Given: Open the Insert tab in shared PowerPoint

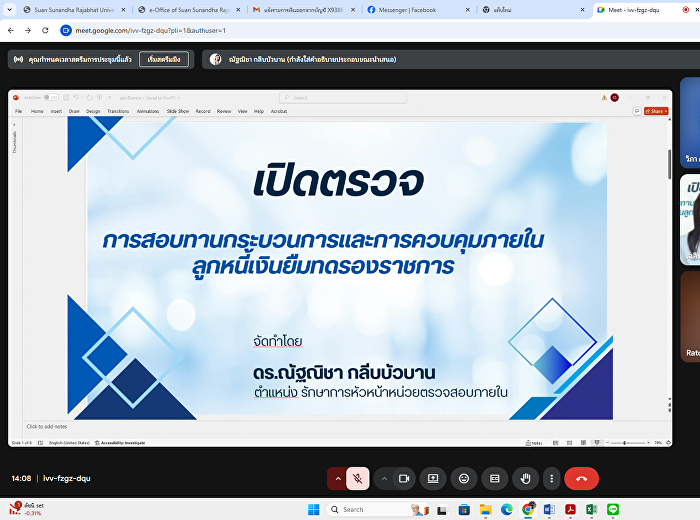Looking at the screenshot, I should [x=56, y=111].
